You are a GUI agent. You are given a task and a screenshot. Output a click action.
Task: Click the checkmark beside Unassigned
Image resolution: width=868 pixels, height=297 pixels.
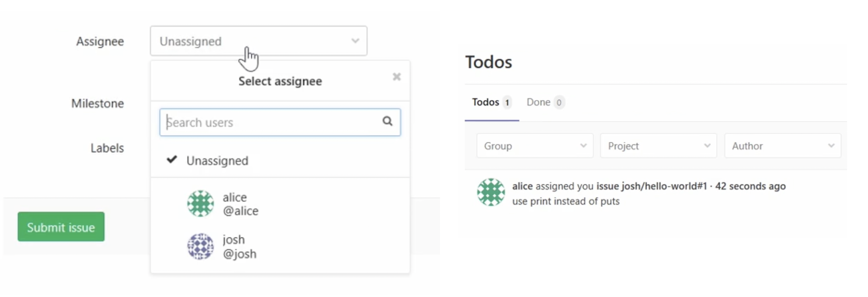click(172, 160)
